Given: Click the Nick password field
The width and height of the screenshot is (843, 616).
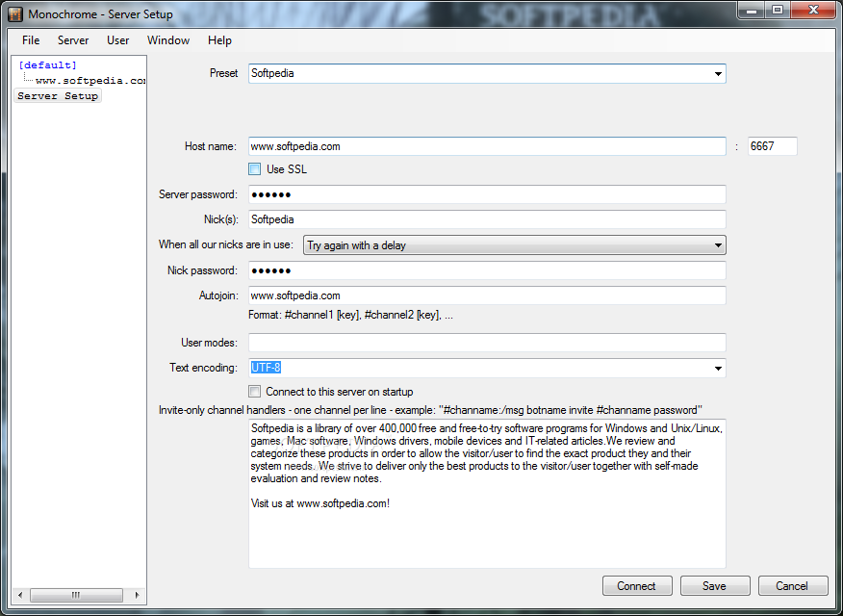Looking at the screenshot, I should [487, 270].
